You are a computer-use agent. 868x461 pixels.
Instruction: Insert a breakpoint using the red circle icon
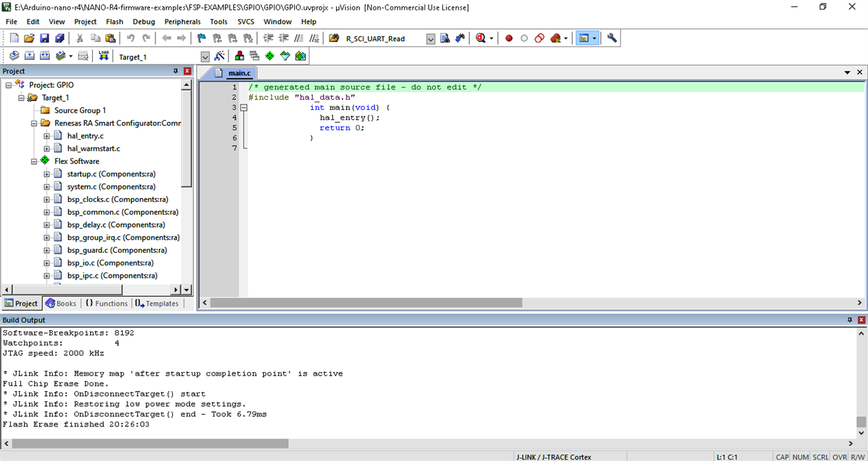(x=509, y=39)
